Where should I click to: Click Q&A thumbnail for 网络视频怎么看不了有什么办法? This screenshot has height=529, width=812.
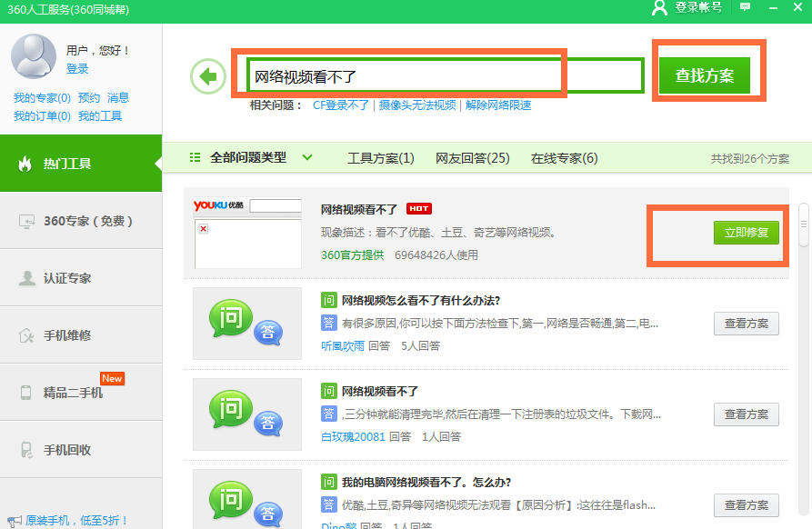coord(247,324)
